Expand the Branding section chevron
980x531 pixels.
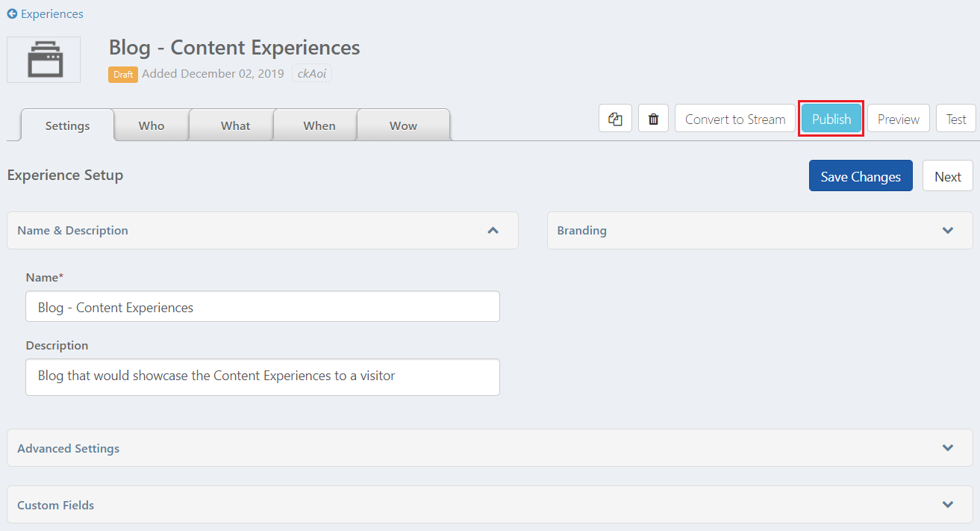pos(948,230)
